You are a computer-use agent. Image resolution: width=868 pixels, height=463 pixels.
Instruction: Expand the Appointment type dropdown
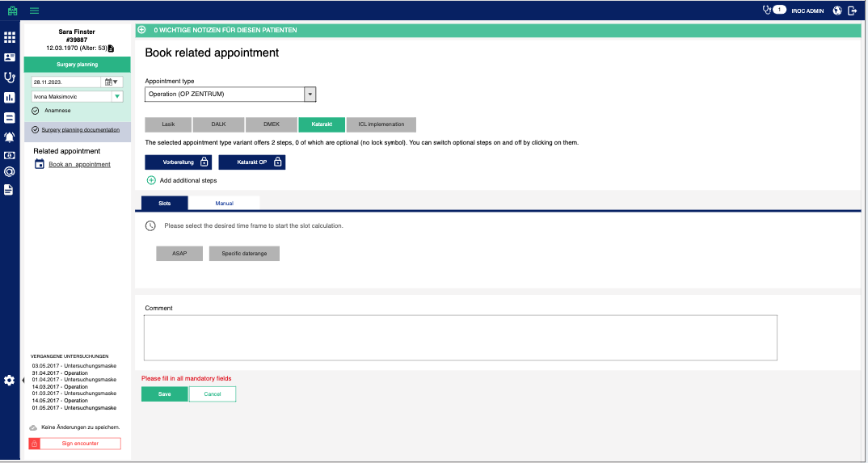pos(310,95)
